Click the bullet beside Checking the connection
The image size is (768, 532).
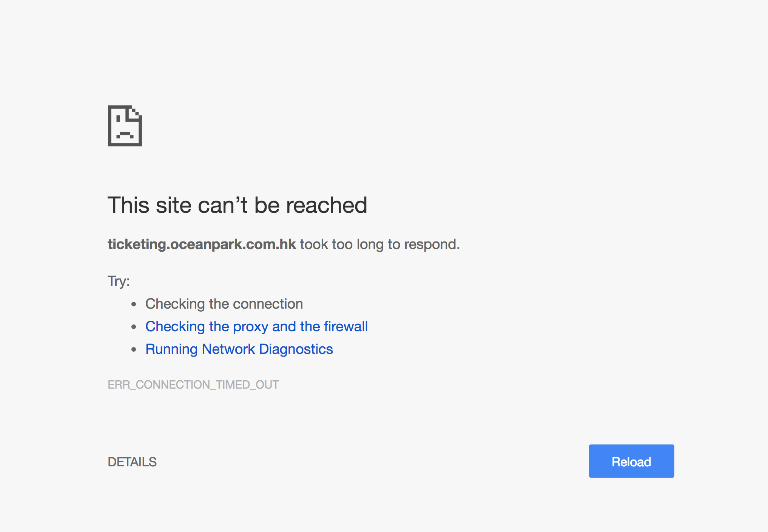[134, 304]
